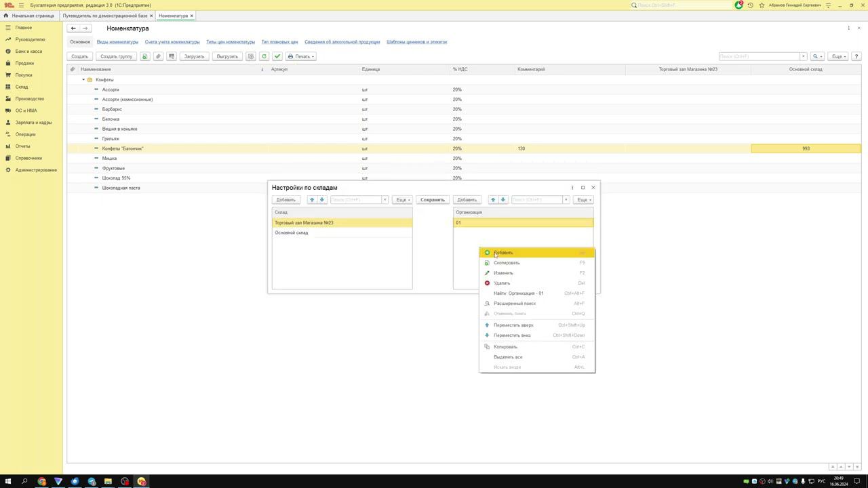Switch to the Начальная страница tab
Screen dimensions: 868x488
(29, 16)
